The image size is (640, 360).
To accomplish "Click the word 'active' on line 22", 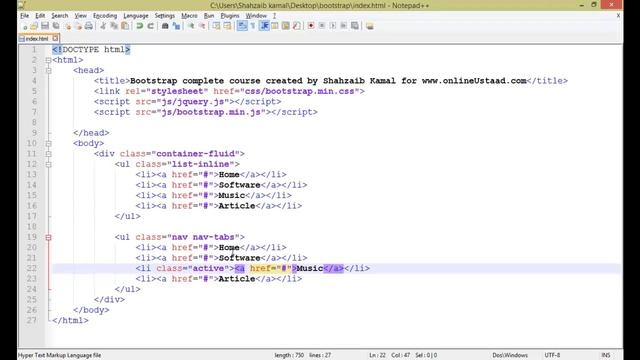I will 208,269.
